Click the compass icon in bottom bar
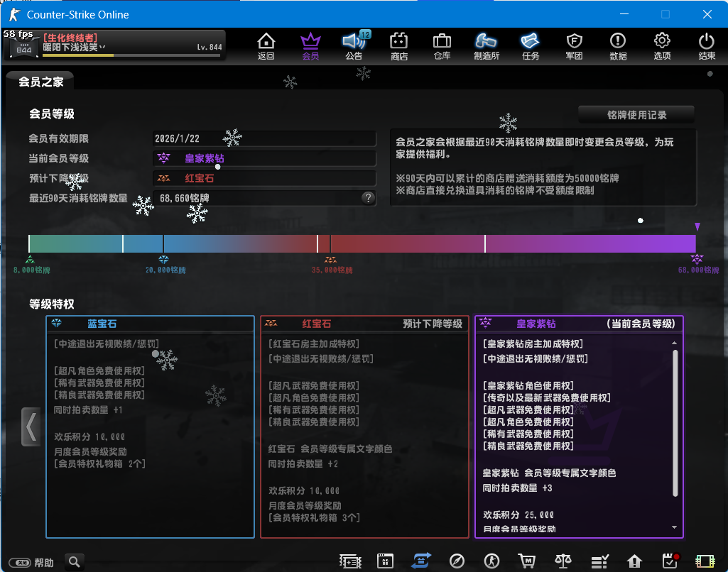 tap(457, 561)
